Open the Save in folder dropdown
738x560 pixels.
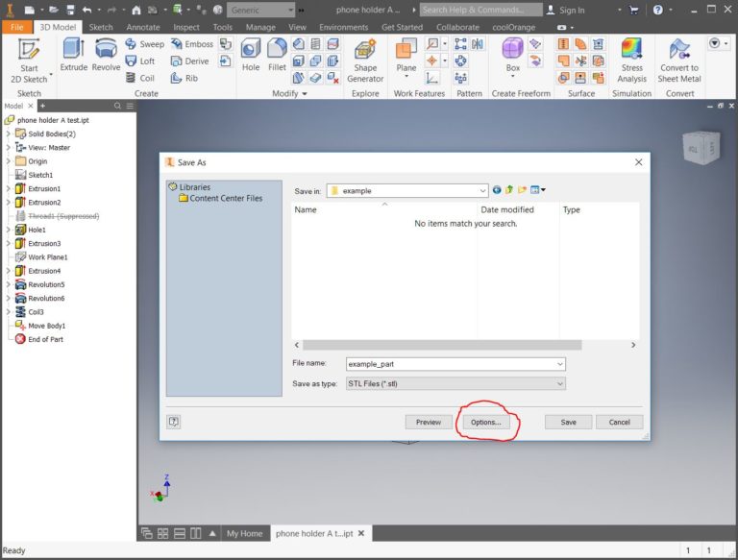(483, 190)
